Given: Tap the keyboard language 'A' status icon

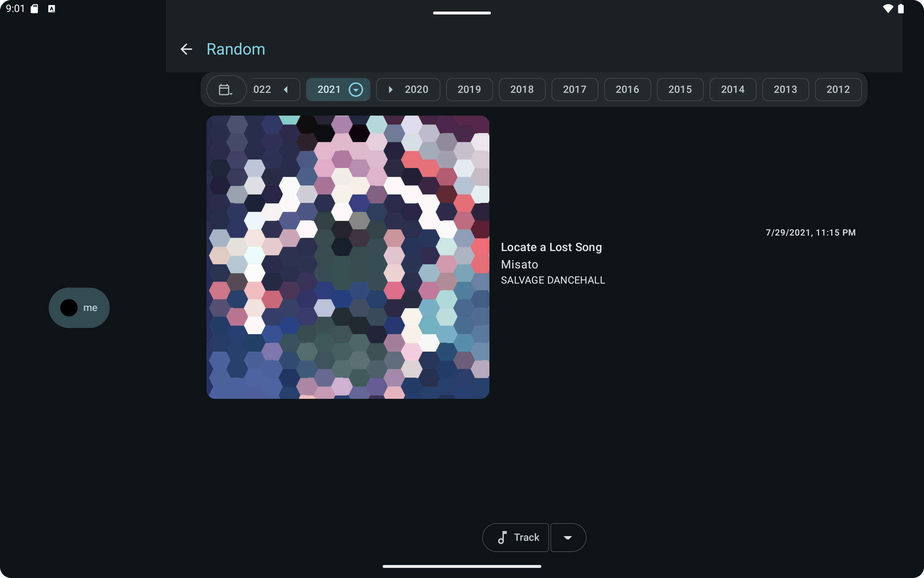Looking at the screenshot, I should click(52, 8).
